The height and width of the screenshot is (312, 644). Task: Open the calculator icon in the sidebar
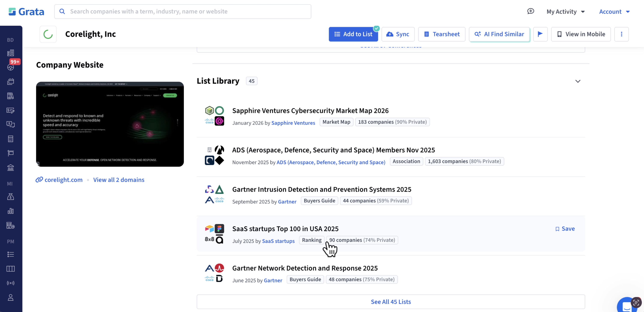pyautogui.click(x=10, y=139)
